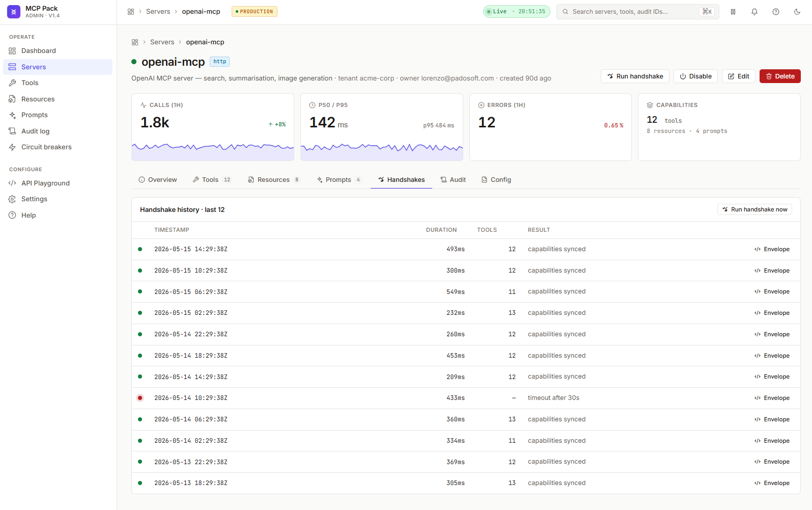
Task: Switch to the Config tab
Action: [x=496, y=180]
